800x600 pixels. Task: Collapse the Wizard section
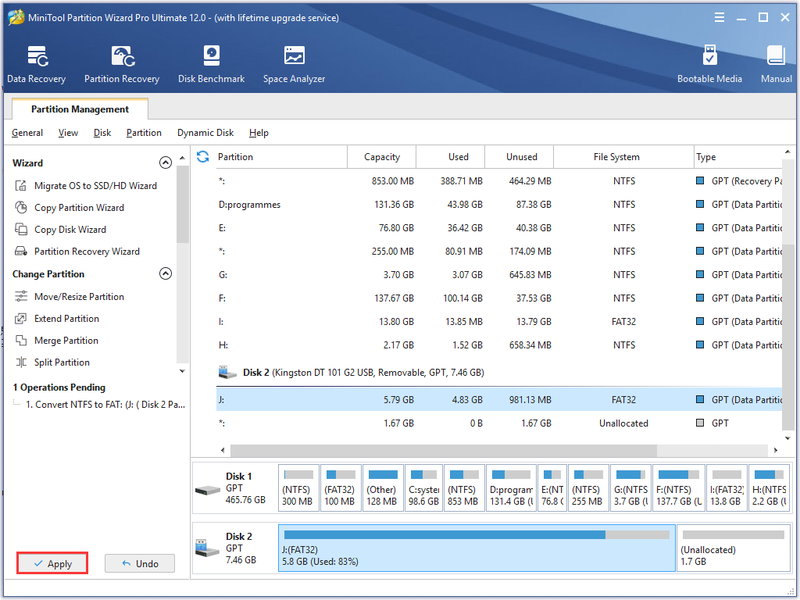pyautogui.click(x=165, y=163)
